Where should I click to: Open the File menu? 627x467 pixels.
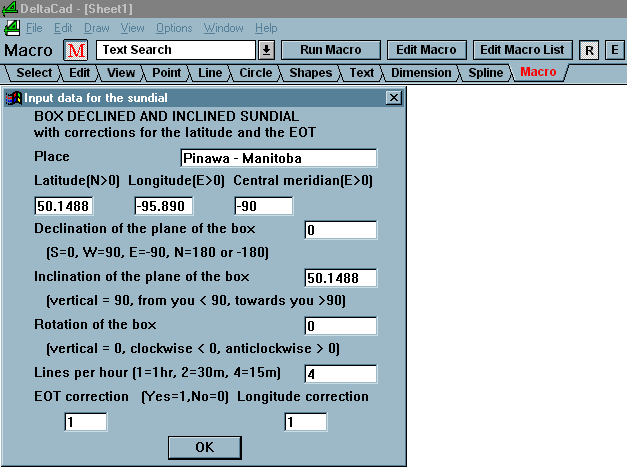click(x=34, y=28)
